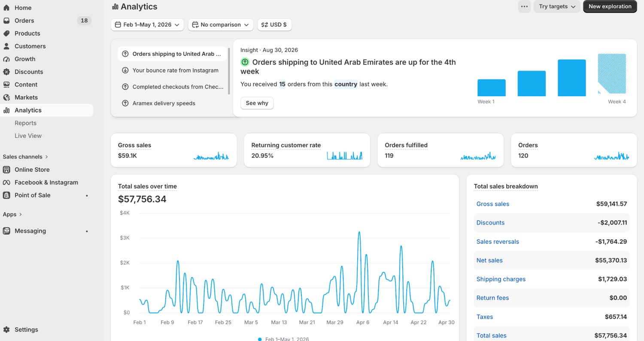Open the Feb 1–May 1, 2026 date picker

click(147, 25)
